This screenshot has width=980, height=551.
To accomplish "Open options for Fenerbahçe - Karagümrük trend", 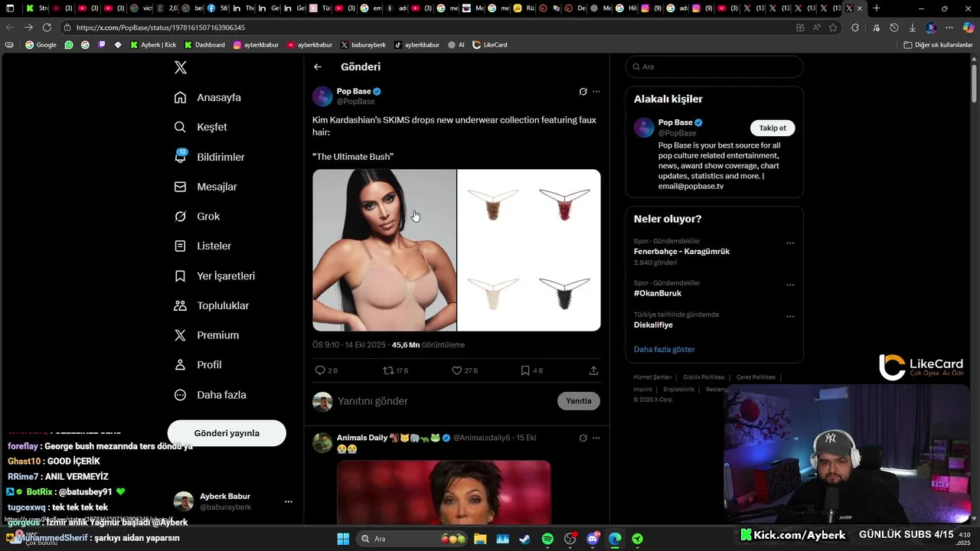I will click(x=790, y=243).
